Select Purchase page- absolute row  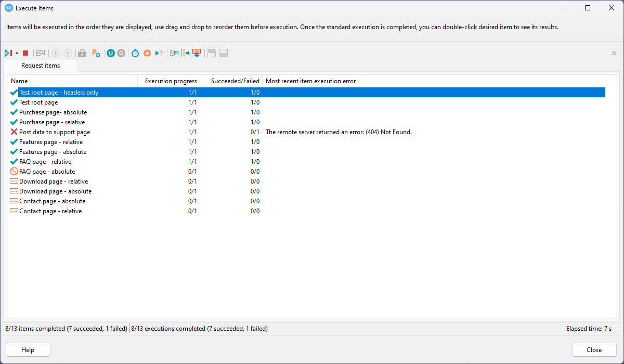tap(307, 112)
